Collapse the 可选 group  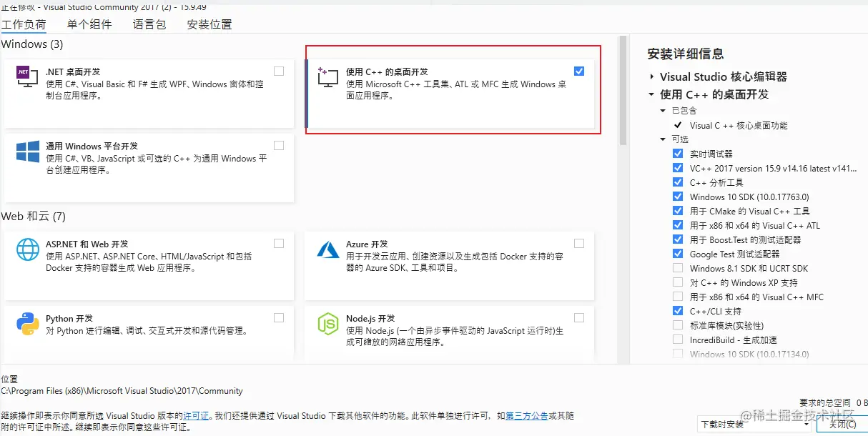(664, 139)
